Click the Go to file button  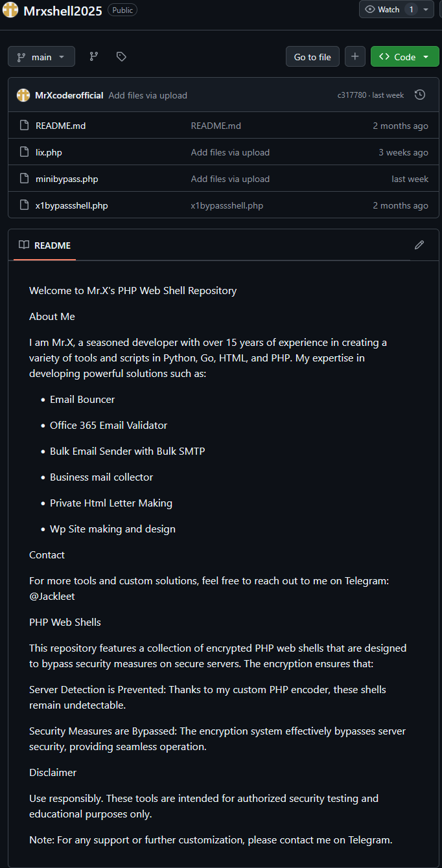tap(312, 57)
